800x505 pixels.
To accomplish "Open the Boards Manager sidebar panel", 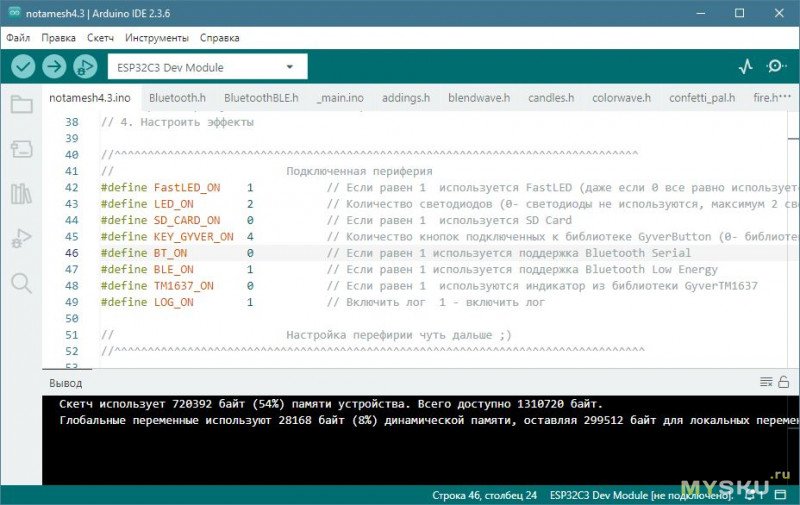I will [x=21, y=149].
